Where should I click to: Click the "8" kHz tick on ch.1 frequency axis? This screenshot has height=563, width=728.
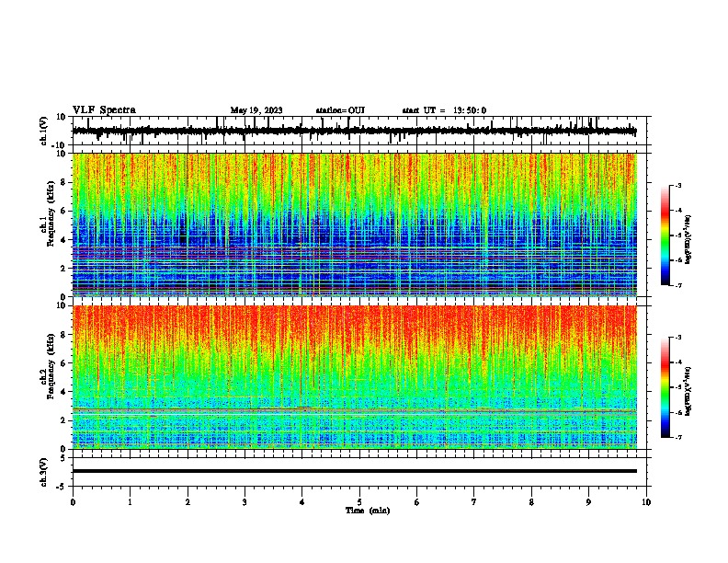coord(63,182)
